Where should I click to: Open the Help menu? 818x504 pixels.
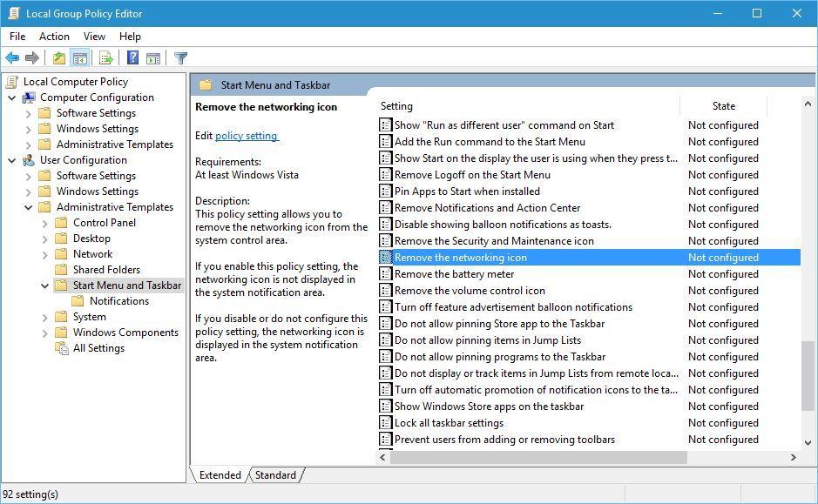coord(130,37)
